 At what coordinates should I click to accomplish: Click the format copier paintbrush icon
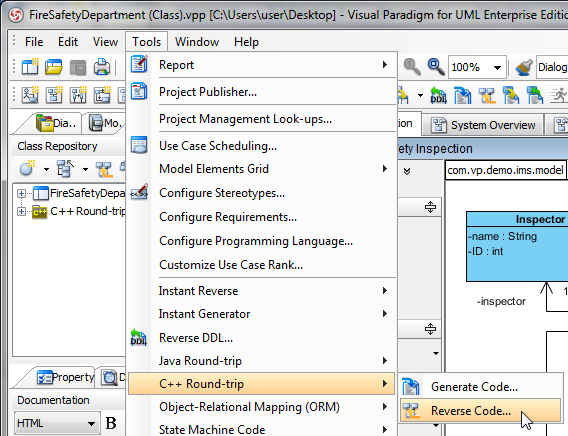click(x=524, y=67)
